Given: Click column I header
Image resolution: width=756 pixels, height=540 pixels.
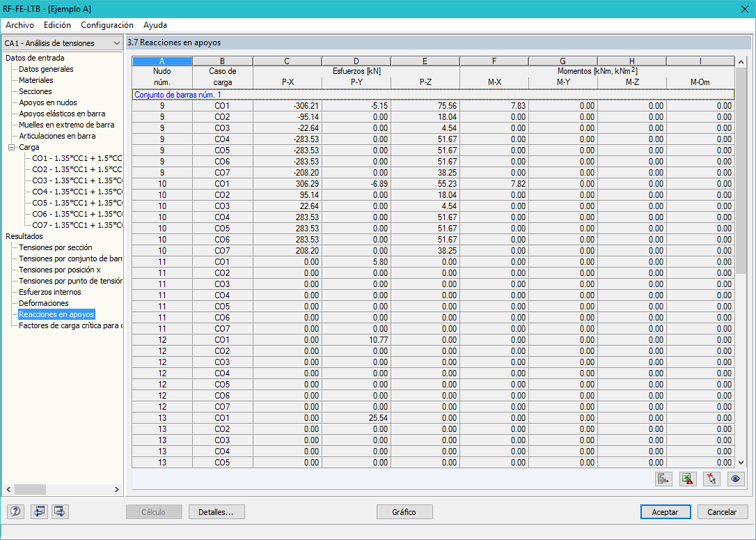Looking at the screenshot, I should (700, 61).
